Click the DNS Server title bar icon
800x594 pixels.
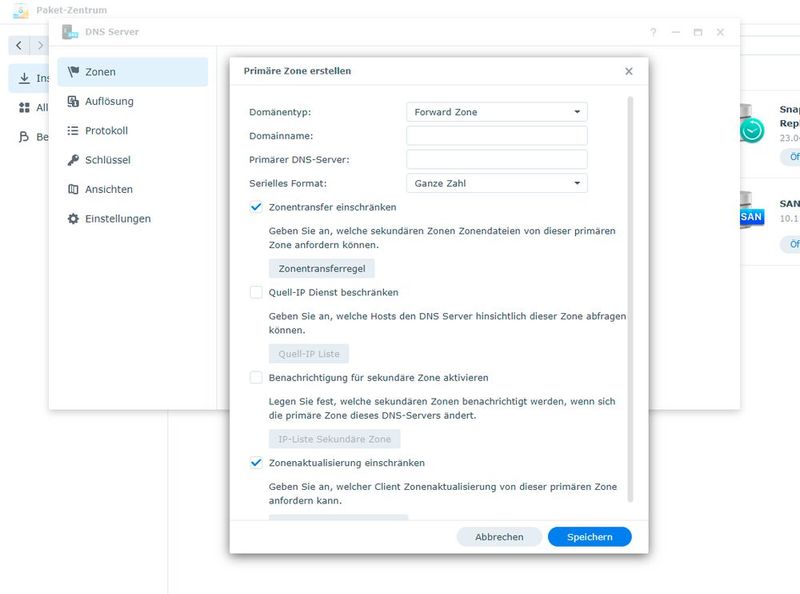(x=68, y=32)
